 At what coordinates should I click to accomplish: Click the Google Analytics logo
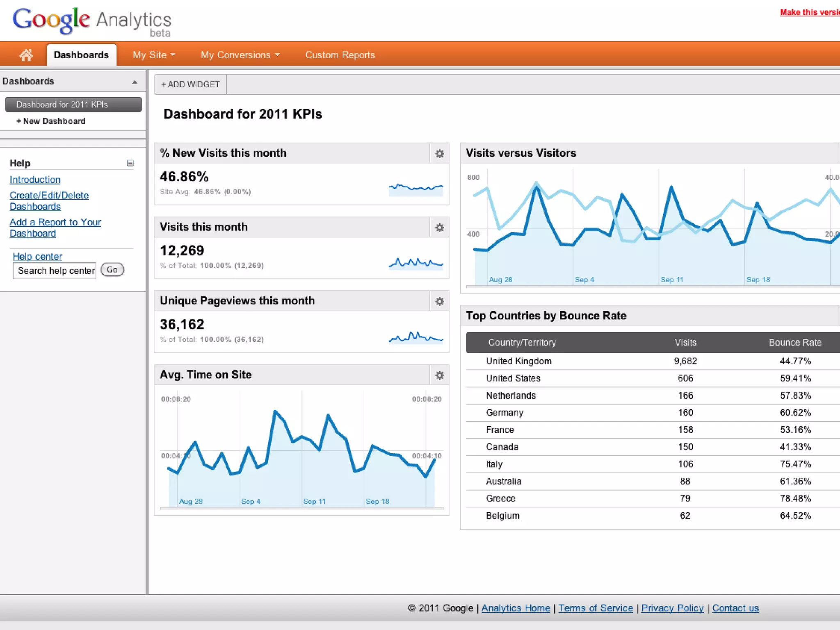(92, 21)
